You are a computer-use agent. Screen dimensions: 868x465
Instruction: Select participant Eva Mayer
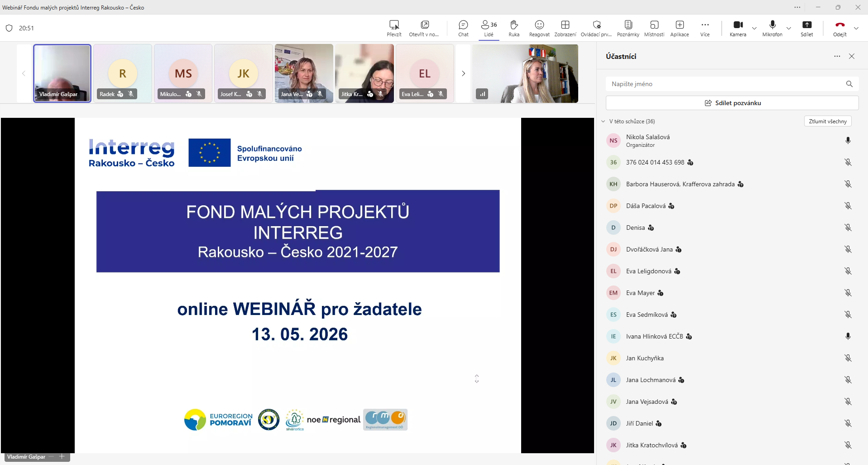pyautogui.click(x=732, y=293)
